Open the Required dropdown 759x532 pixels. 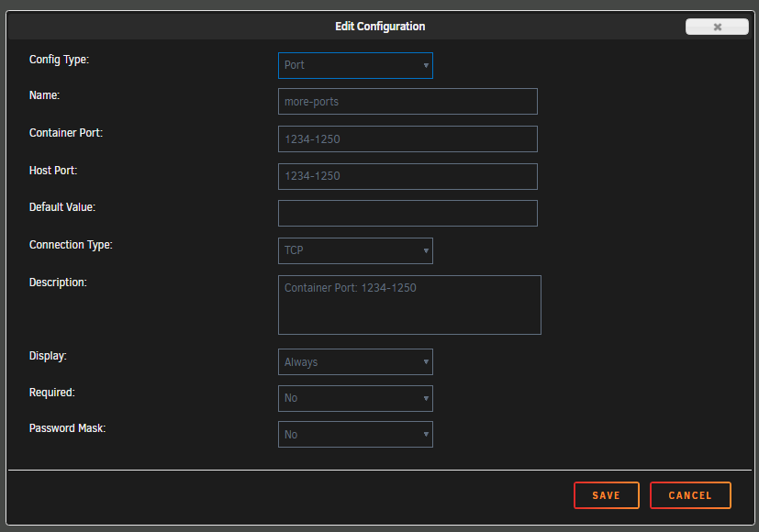[x=355, y=398]
